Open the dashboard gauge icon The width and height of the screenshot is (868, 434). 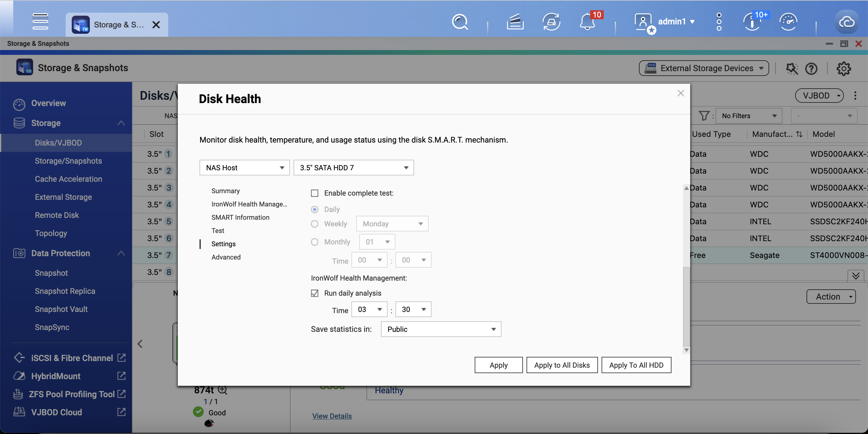point(788,22)
